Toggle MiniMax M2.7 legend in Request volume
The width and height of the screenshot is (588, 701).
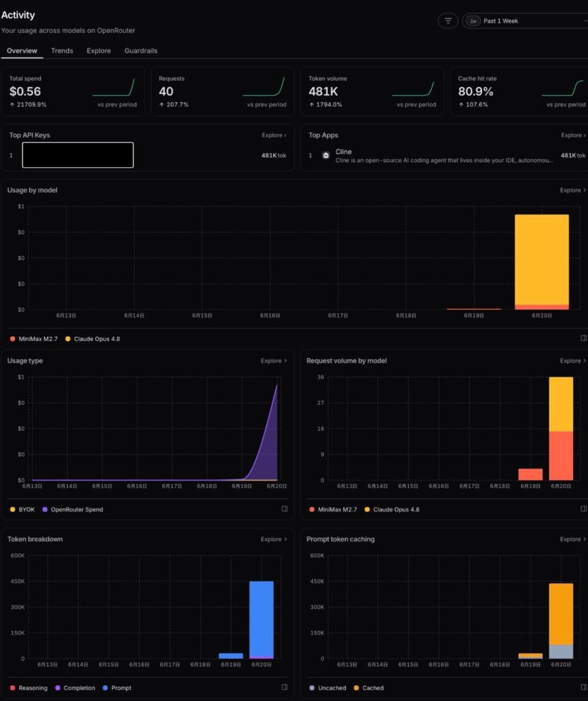click(333, 509)
